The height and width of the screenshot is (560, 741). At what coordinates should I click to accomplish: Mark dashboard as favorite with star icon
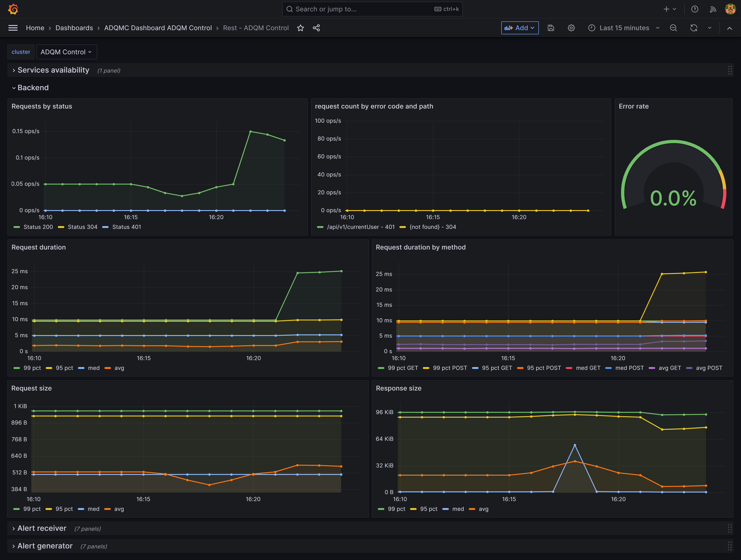[x=301, y=28]
